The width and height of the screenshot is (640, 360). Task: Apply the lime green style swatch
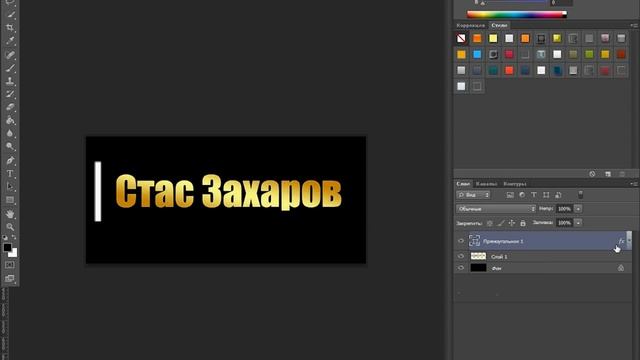pos(589,54)
